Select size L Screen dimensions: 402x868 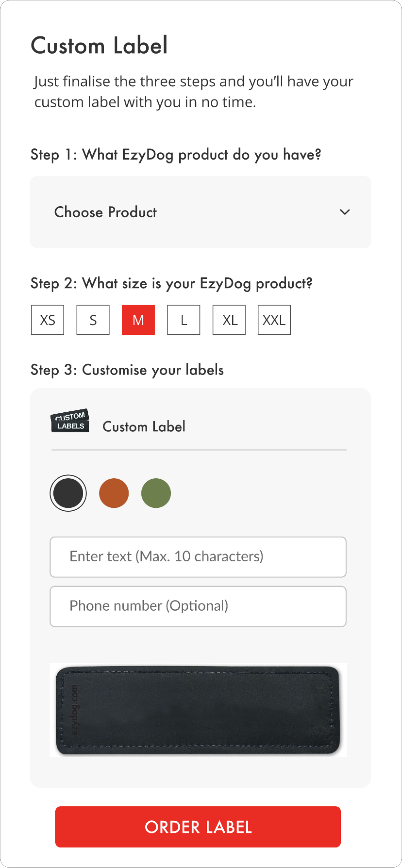184,320
